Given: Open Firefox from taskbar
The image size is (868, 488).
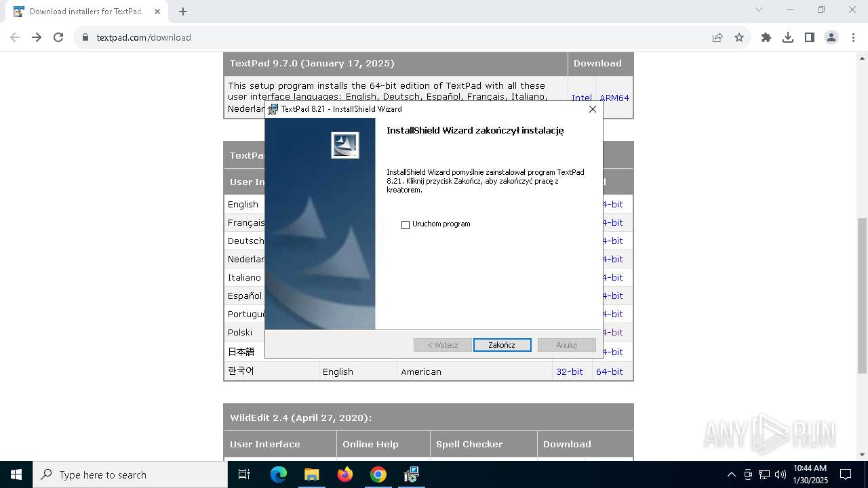Looking at the screenshot, I should click(345, 474).
